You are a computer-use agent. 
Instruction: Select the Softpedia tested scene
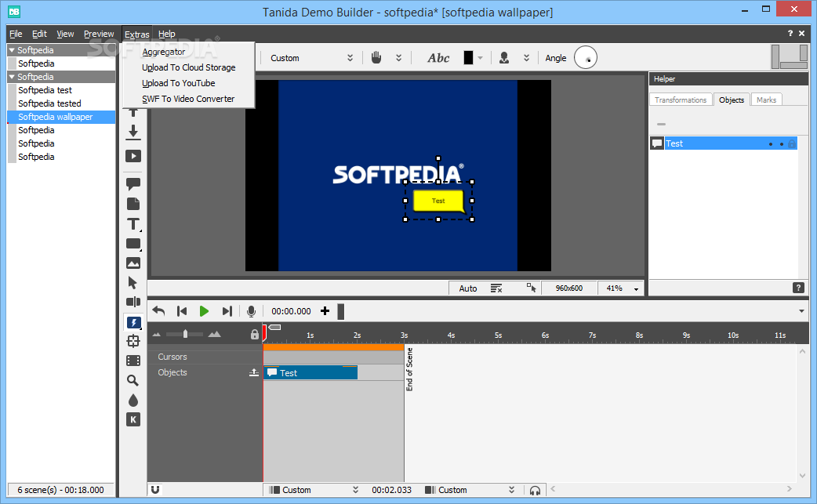pos(49,103)
